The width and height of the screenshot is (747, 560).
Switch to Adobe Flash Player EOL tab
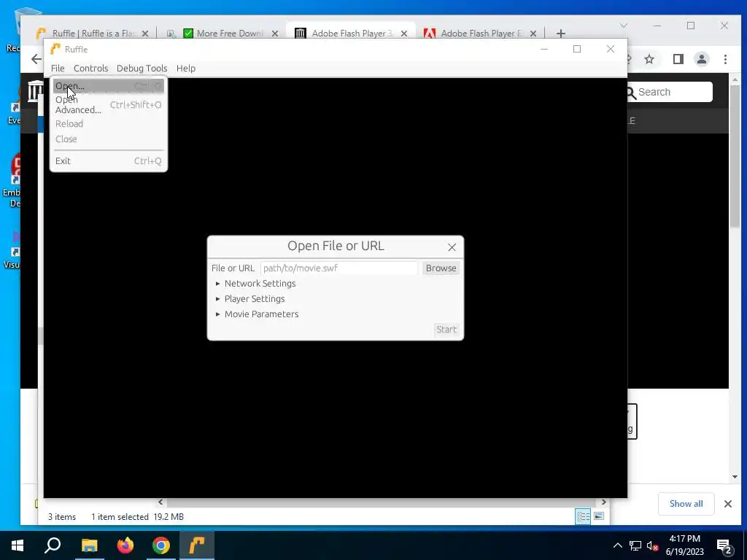[x=480, y=34]
